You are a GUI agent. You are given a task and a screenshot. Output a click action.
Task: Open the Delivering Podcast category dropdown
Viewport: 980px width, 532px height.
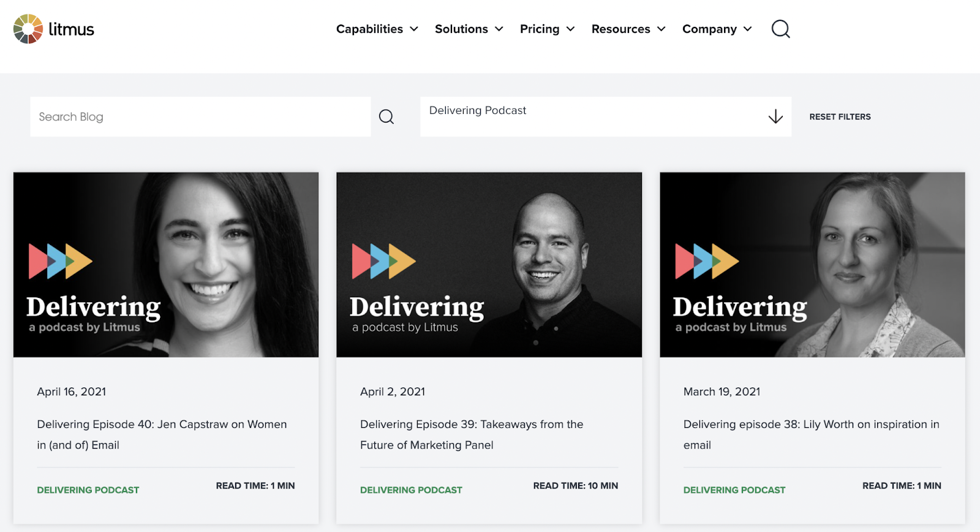(x=606, y=116)
